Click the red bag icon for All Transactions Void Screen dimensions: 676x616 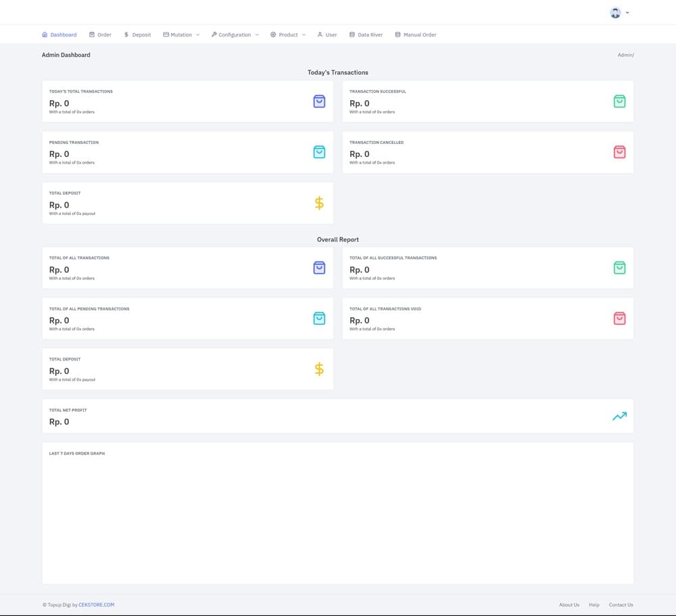point(619,318)
